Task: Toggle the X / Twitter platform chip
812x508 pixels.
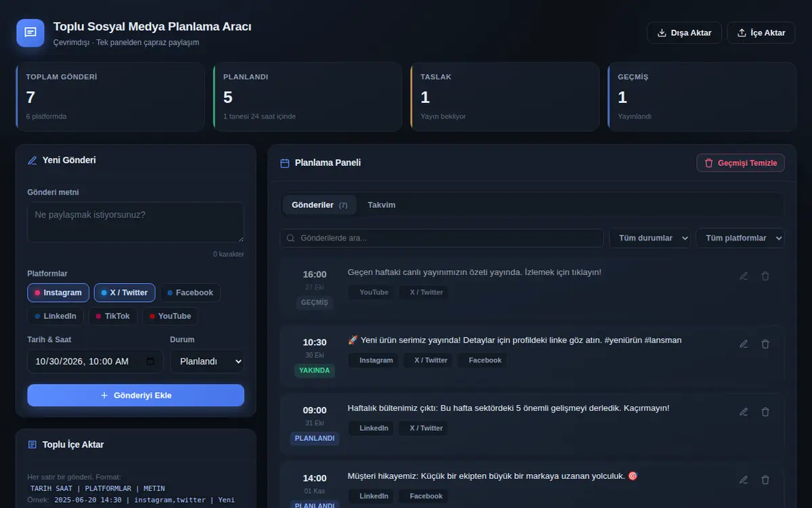Action: tap(125, 293)
